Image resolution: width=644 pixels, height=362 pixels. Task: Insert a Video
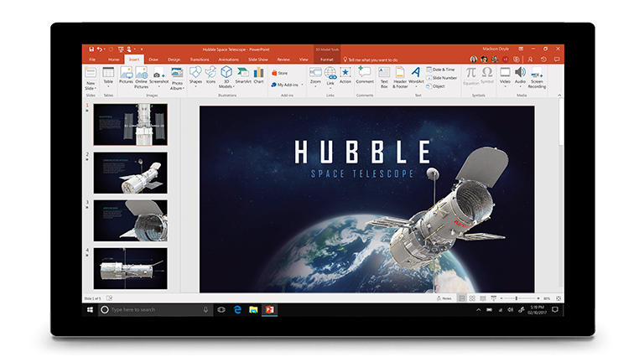tap(505, 77)
